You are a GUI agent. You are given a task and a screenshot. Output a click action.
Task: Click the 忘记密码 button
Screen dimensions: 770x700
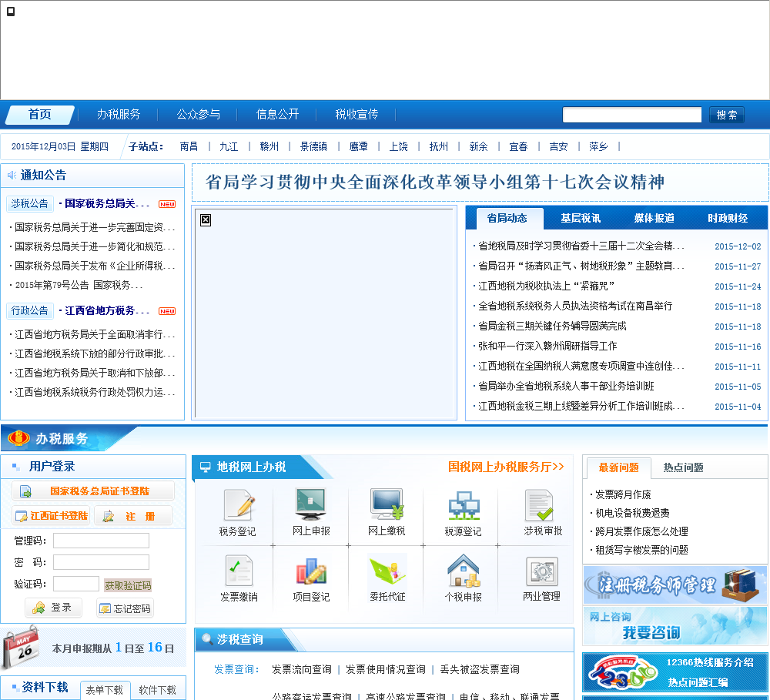pos(126,608)
